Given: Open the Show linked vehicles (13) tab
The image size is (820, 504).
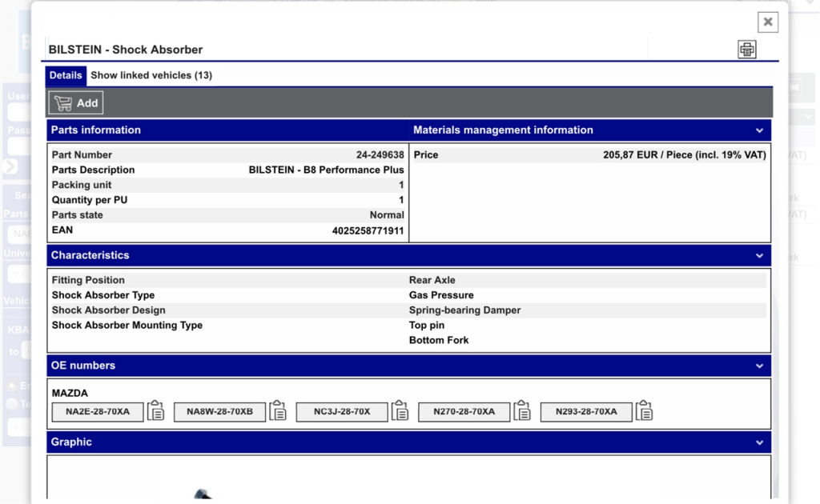Looking at the screenshot, I should pos(151,76).
